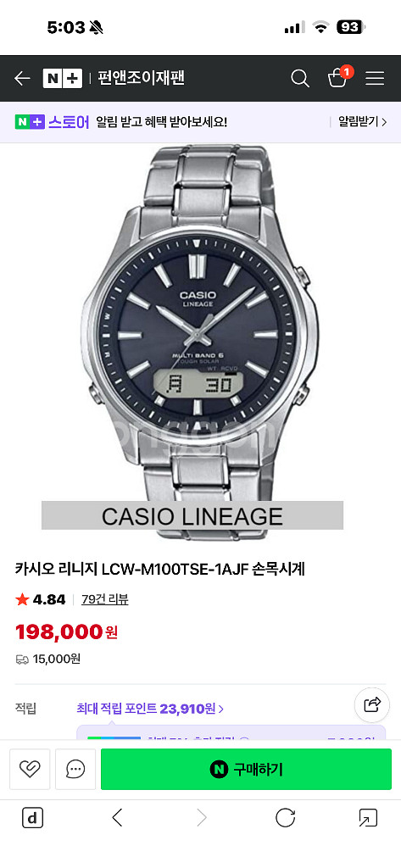Toggle the heart wishlist button
401x868 pixels.
30,769
